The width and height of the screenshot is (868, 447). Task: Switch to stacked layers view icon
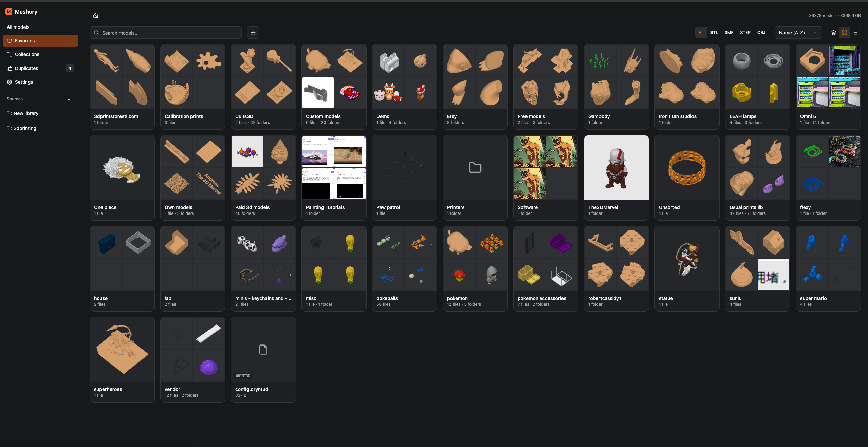pos(833,33)
